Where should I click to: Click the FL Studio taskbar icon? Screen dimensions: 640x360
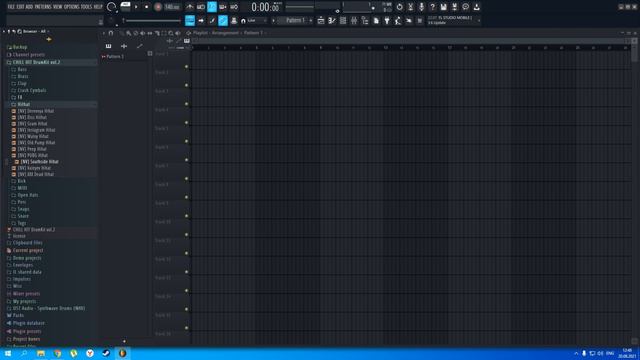pos(122,353)
